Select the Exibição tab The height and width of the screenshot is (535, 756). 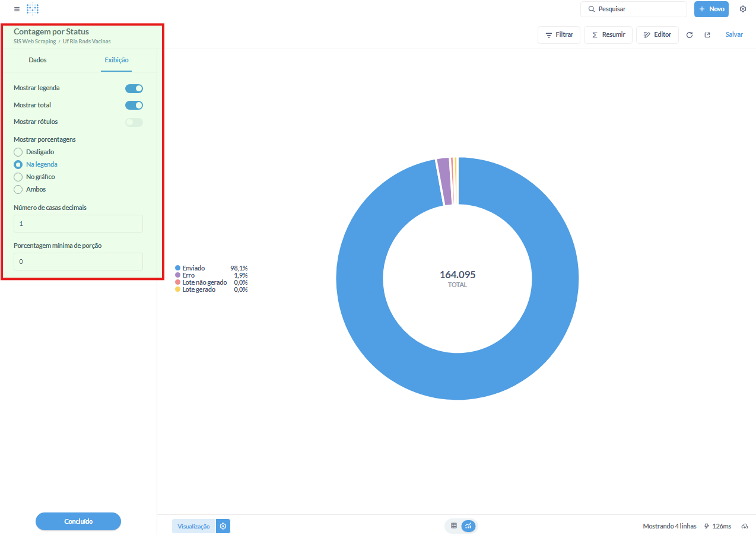(116, 60)
